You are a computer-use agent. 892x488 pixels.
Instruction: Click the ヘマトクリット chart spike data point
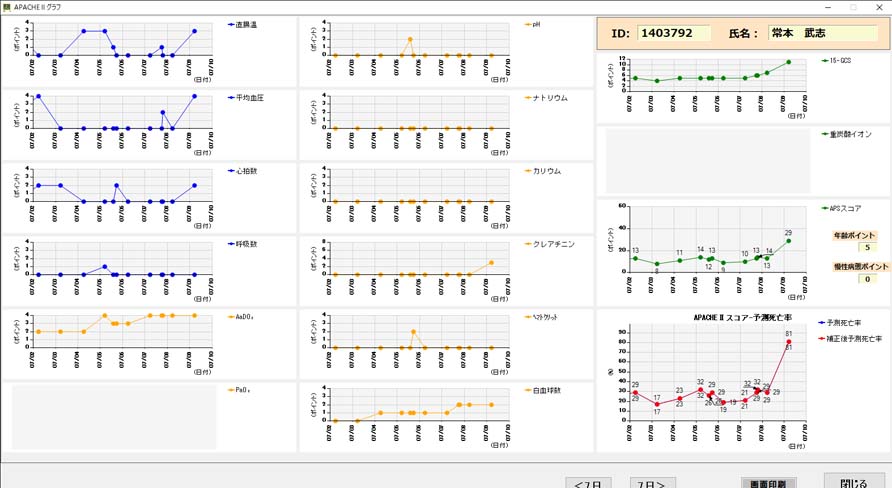click(x=413, y=332)
